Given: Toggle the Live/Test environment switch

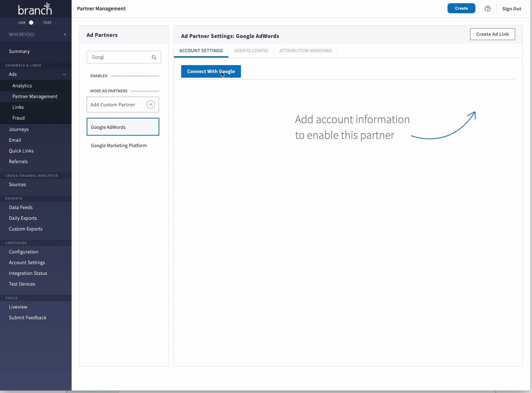Looking at the screenshot, I should pos(34,23).
